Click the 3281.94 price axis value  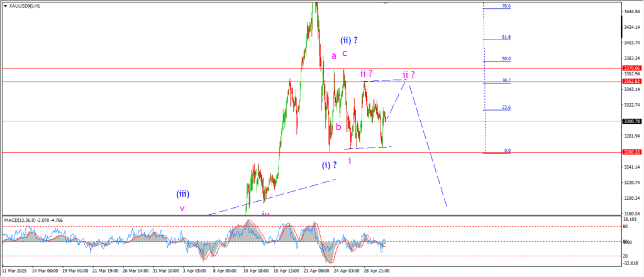pyautogui.click(x=633, y=136)
